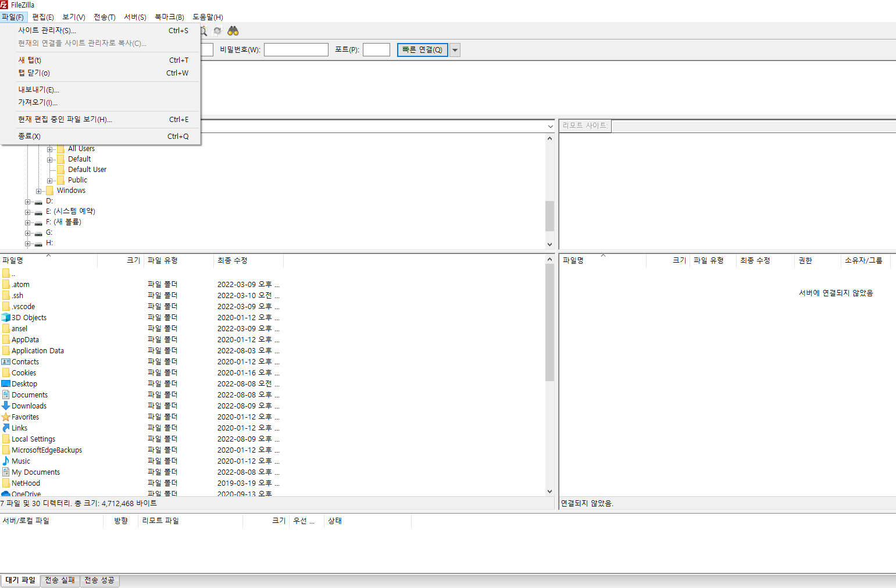The height and width of the screenshot is (588, 896).
Task: Click in the 포트(P) port field
Action: click(x=376, y=50)
